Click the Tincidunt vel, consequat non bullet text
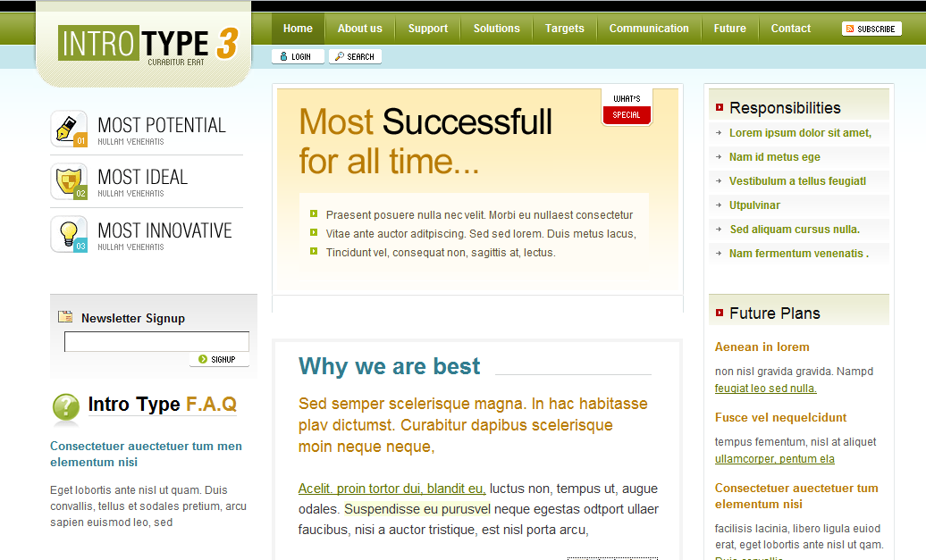Image resolution: width=926 pixels, height=560 pixels. [x=441, y=253]
